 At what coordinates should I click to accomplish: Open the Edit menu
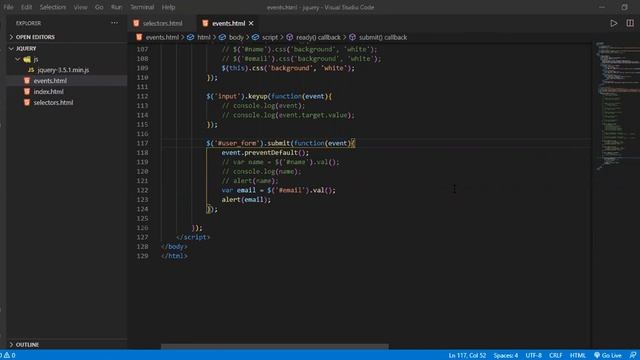pos(27,7)
